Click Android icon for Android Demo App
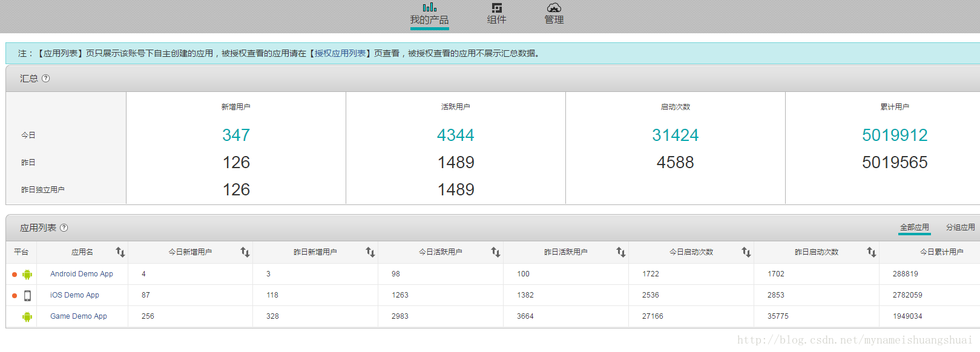 (x=27, y=274)
